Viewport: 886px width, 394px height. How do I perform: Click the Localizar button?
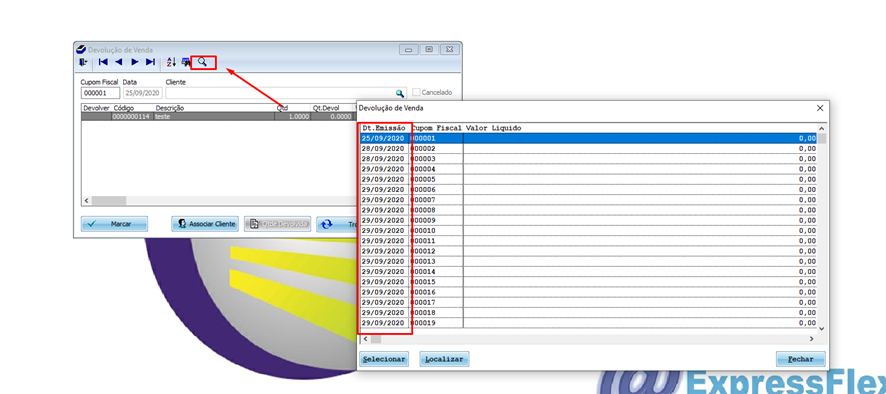pyautogui.click(x=444, y=359)
